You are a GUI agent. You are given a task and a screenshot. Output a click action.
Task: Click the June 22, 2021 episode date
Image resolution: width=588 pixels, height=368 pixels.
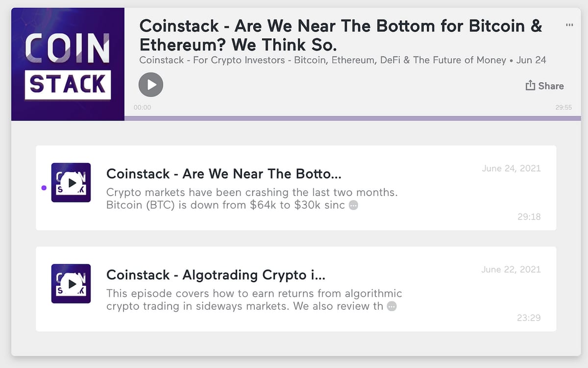click(x=511, y=269)
